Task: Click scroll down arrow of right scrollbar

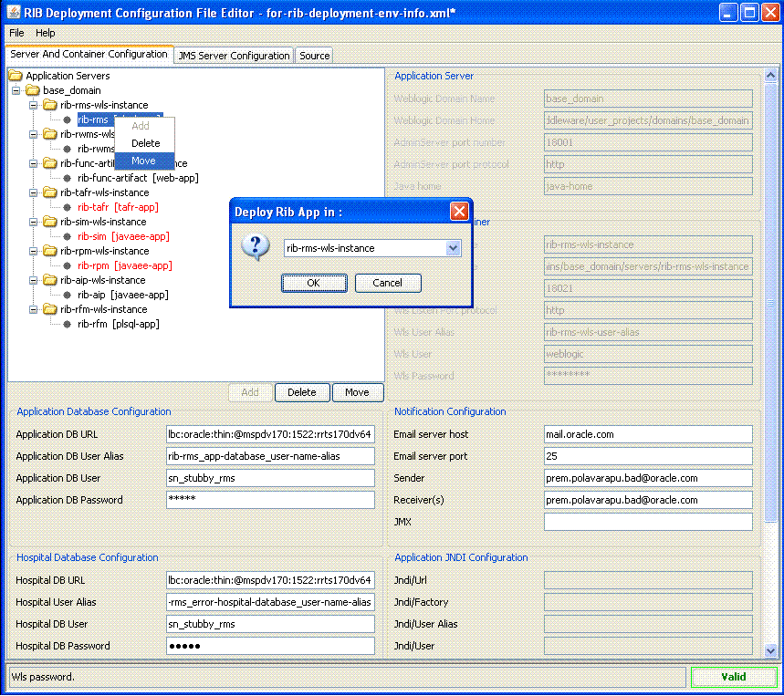Action: click(x=770, y=650)
